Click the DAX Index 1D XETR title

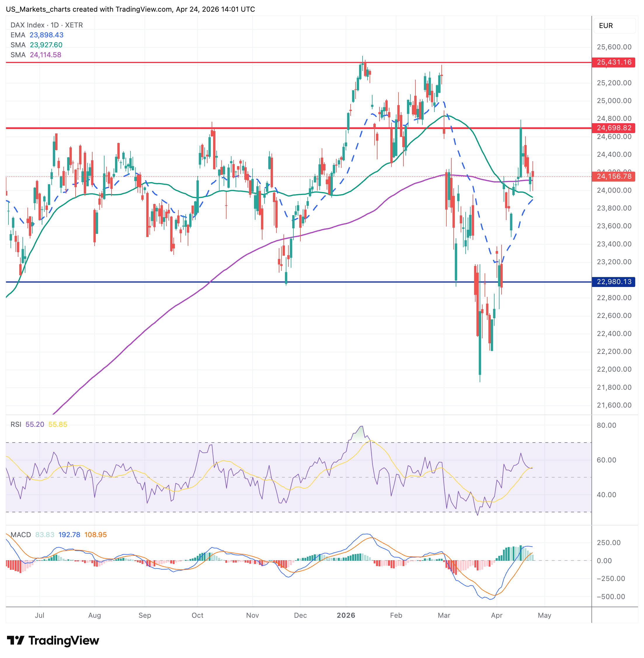[x=47, y=25]
